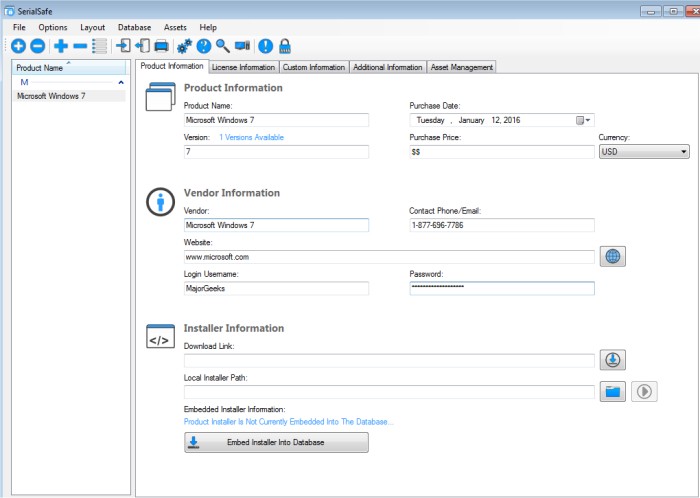
Task: Click the export arrow-out-of-page icon
Action: click(x=142, y=46)
